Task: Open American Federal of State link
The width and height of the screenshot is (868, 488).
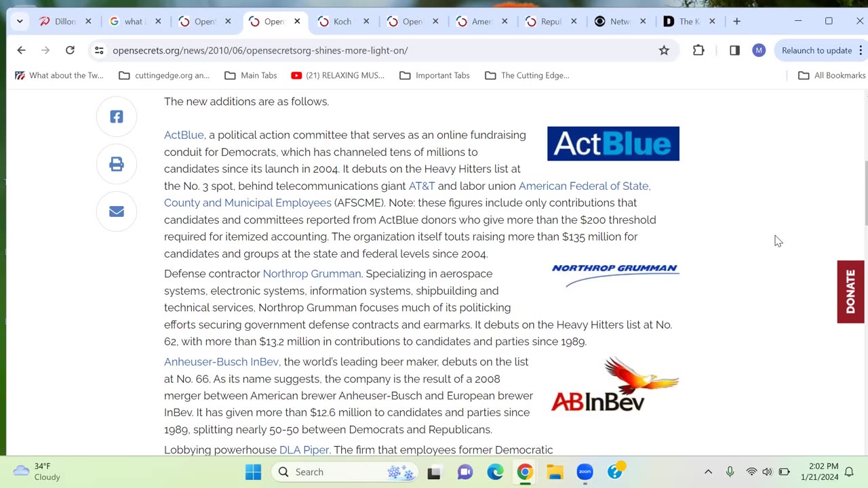Action: coord(585,186)
